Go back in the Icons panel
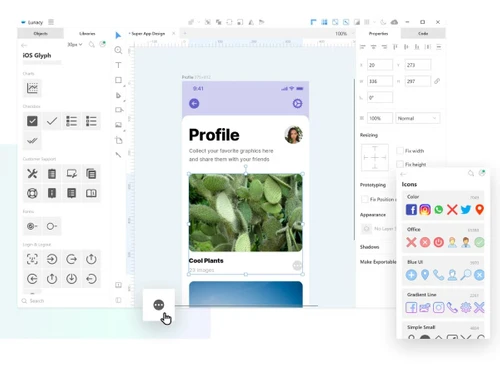 (403, 174)
